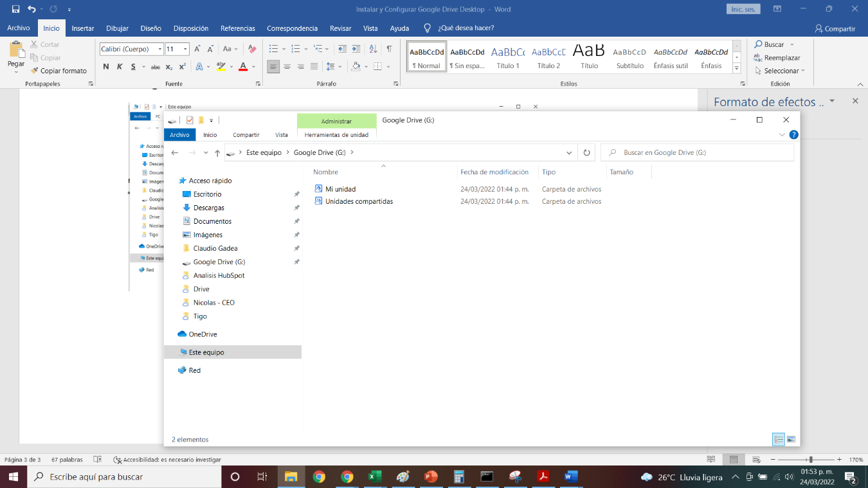Open bullets list dropdown arrow
The image size is (868, 488).
(284, 49)
